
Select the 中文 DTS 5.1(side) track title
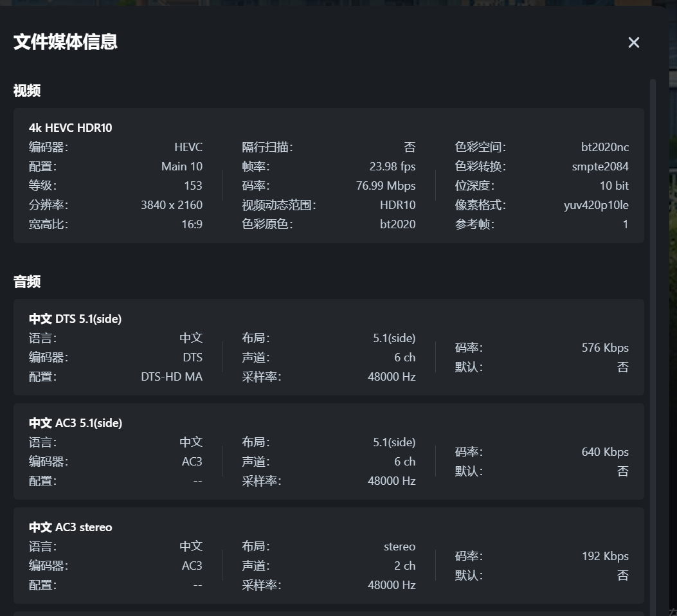point(75,319)
